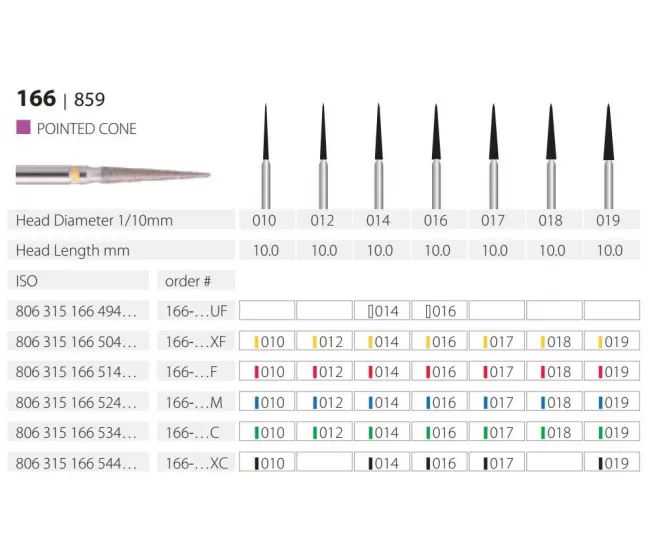Image resolution: width=648 pixels, height=550 pixels.
Task: Select the red 012 cell in F row
Action: tap(324, 371)
